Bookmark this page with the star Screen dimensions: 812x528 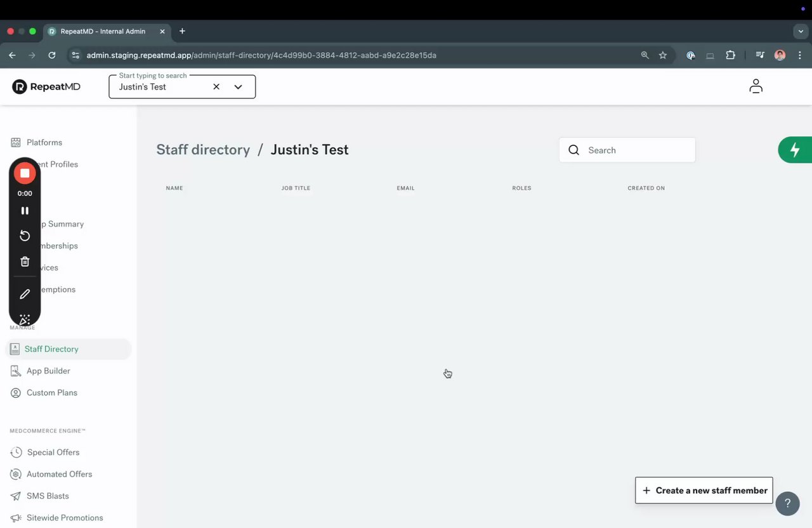[x=663, y=55]
